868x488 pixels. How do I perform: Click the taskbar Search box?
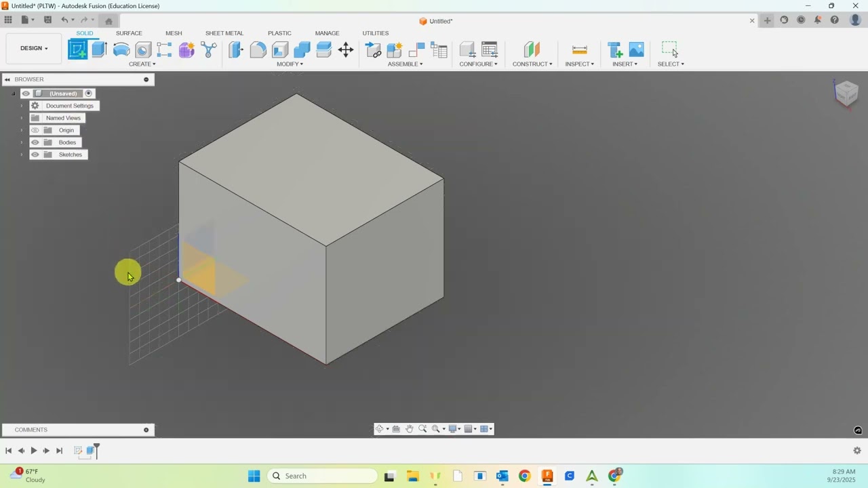[322, 476]
